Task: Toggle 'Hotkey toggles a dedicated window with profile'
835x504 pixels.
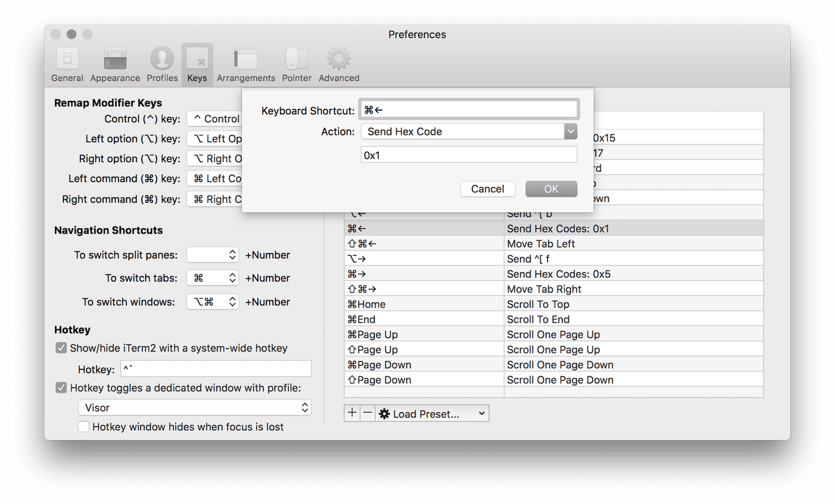Action: point(61,388)
